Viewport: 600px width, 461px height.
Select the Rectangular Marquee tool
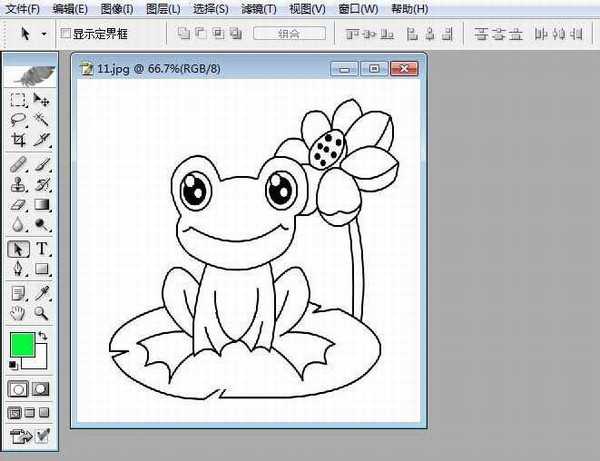click(18, 100)
